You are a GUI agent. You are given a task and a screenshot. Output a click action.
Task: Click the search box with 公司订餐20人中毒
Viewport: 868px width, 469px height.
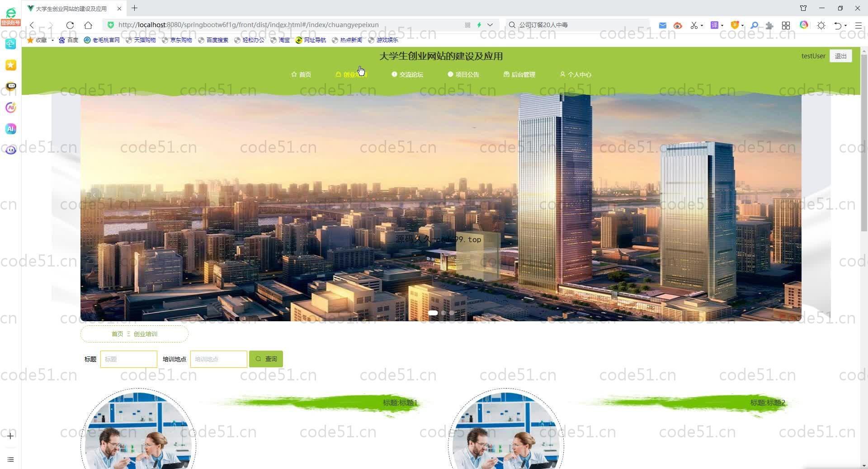coord(579,25)
